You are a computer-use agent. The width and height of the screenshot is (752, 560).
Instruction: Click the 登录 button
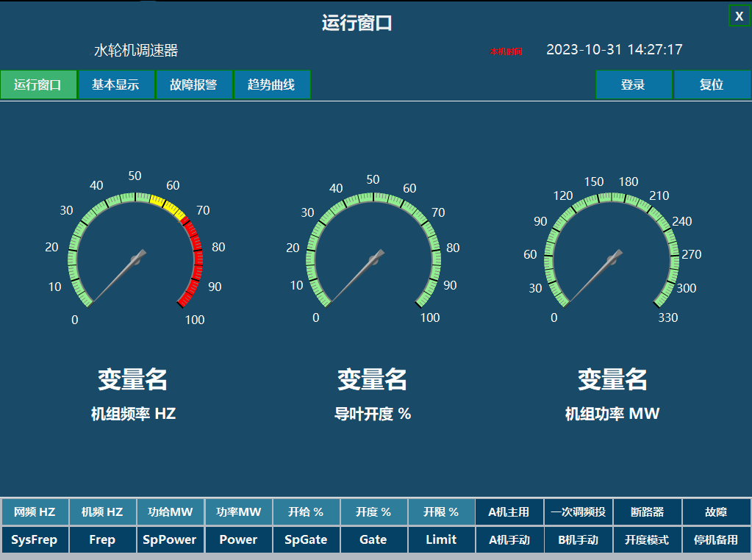click(x=633, y=85)
